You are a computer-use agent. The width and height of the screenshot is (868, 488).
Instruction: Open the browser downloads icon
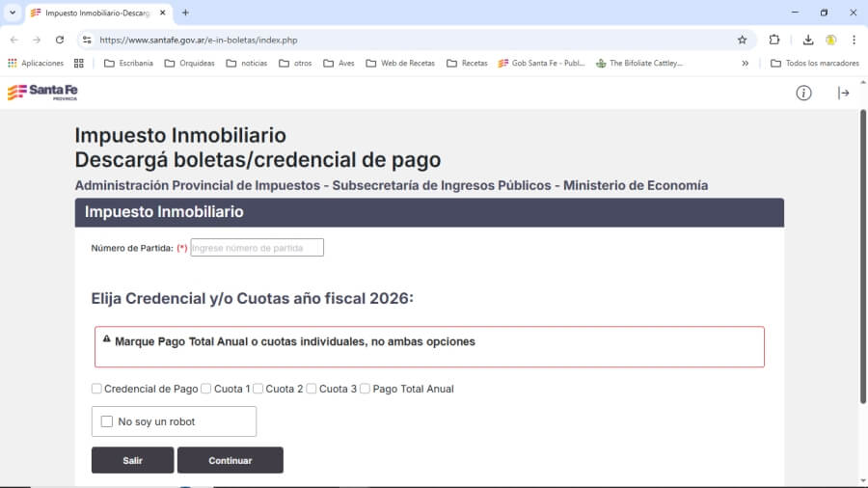(x=807, y=40)
